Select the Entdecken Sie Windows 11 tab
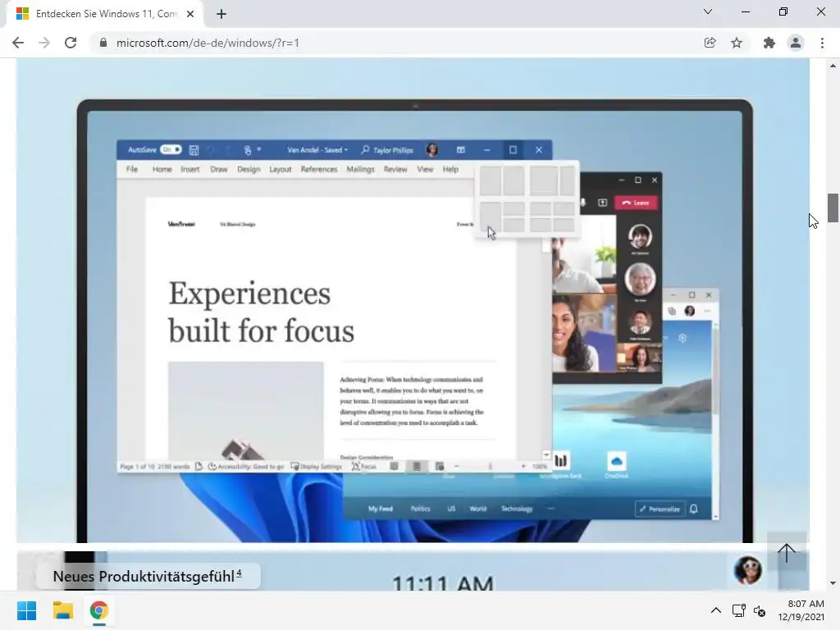 click(x=105, y=14)
